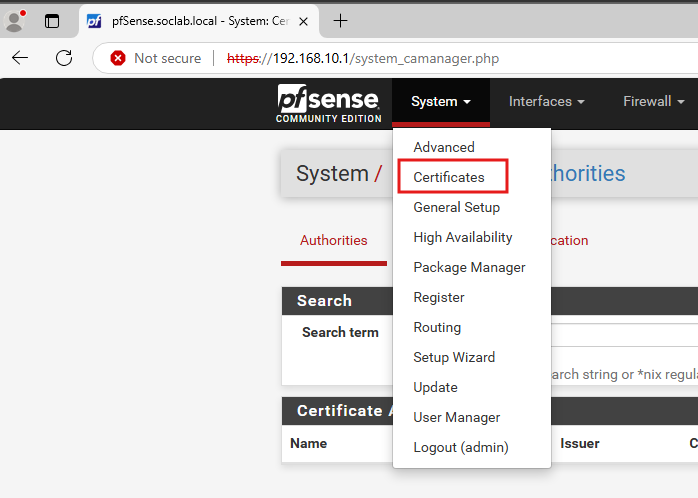Open a new browser tab
Viewport: 698px width, 498px height.
pos(340,20)
